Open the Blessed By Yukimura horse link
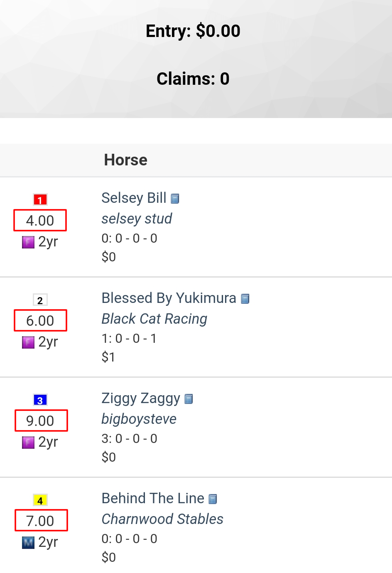Viewport: 392px width, 573px height. point(169,298)
